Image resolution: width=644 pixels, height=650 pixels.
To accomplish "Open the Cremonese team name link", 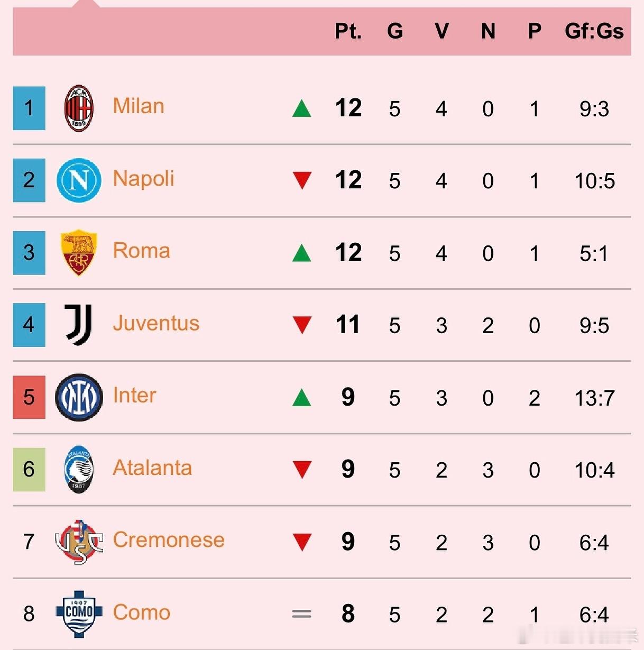I will (169, 540).
